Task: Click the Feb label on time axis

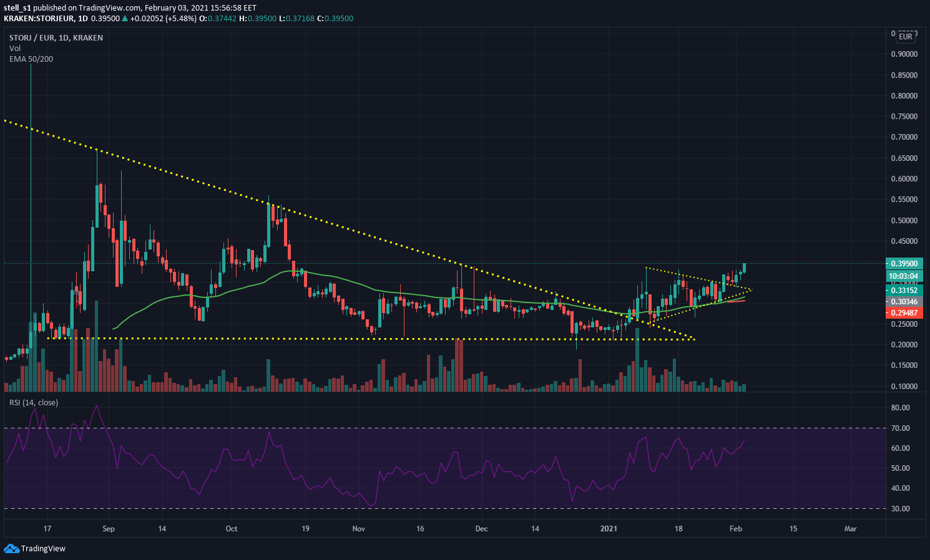Action: [736, 529]
